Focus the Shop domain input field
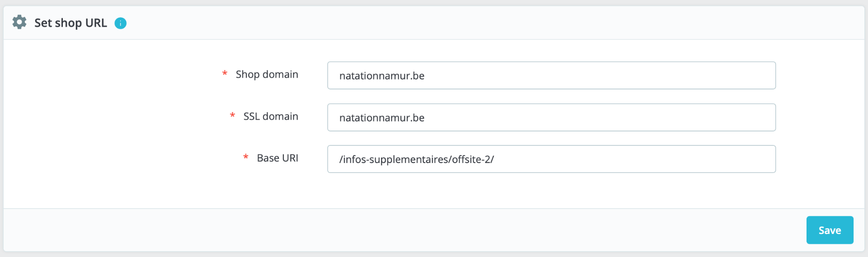This screenshot has width=868, height=257. (x=552, y=75)
